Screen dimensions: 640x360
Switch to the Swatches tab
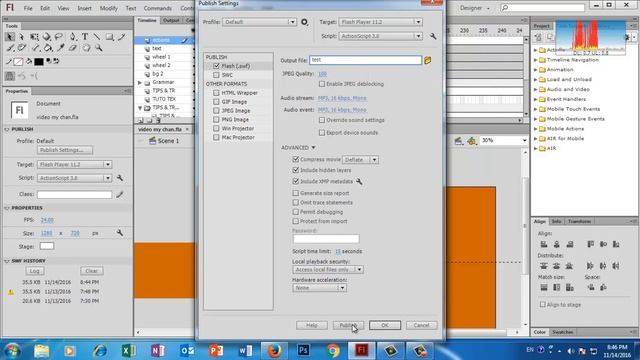[x=562, y=332]
